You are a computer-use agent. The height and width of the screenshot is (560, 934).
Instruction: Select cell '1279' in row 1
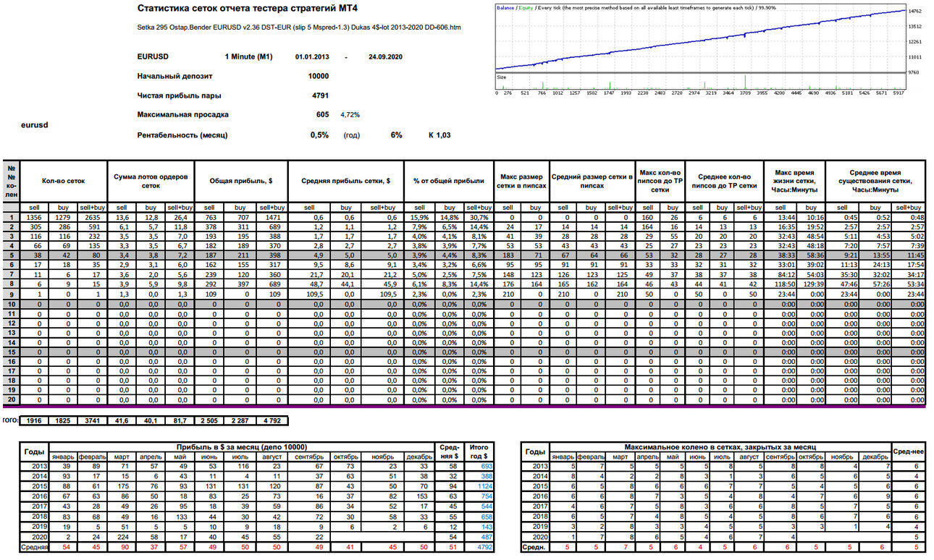[x=64, y=217]
